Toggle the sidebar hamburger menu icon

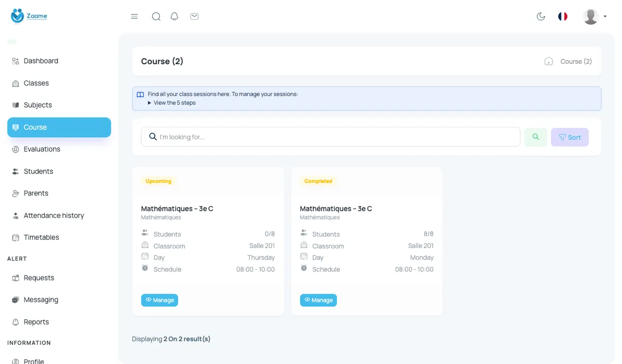point(134,17)
